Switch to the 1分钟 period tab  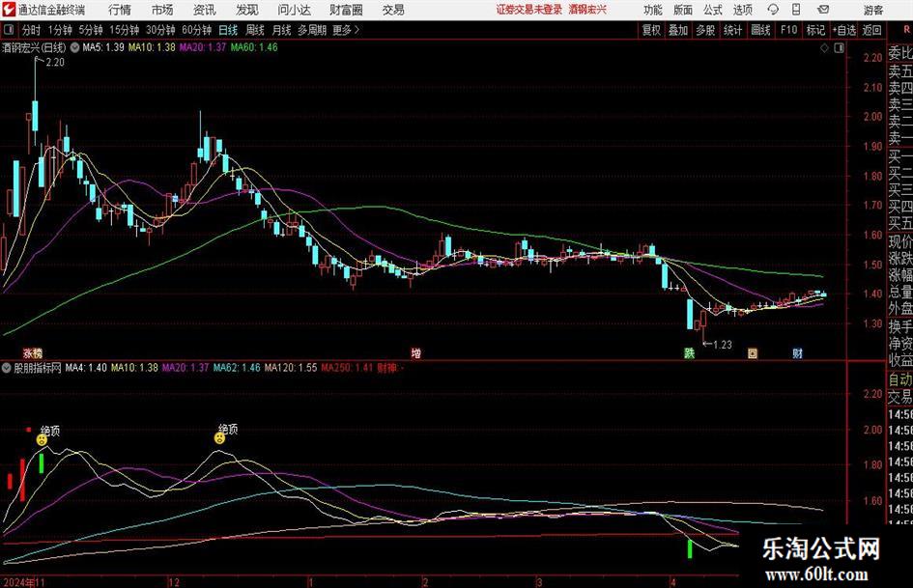[60, 30]
